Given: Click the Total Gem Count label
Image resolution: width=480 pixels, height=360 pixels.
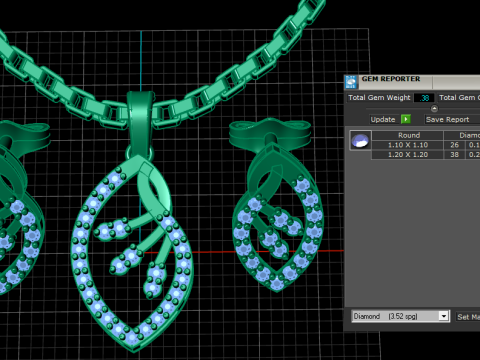Looking at the screenshot, I should [459, 98].
